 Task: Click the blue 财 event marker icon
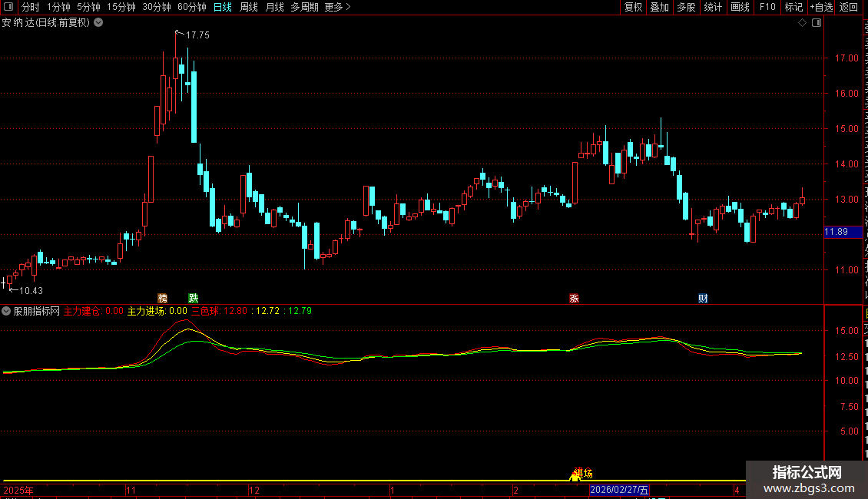click(x=703, y=298)
